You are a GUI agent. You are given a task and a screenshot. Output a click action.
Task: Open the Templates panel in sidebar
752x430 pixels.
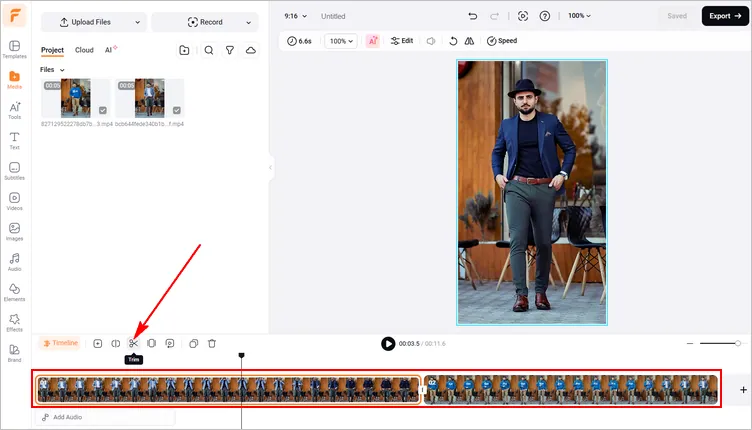(x=14, y=49)
